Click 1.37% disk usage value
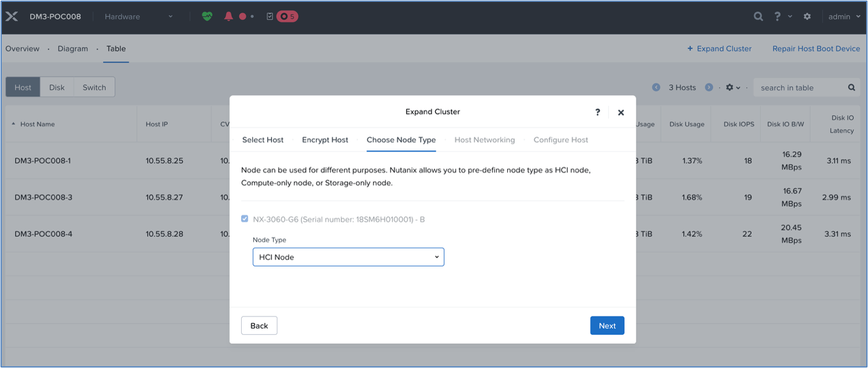The image size is (868, 368). 692,161
